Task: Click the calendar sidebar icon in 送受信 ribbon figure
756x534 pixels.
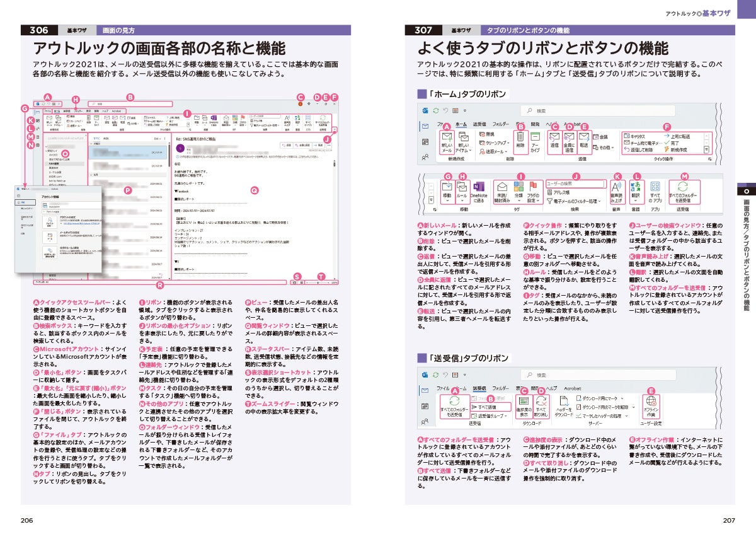Action: [x=425, y=406]
